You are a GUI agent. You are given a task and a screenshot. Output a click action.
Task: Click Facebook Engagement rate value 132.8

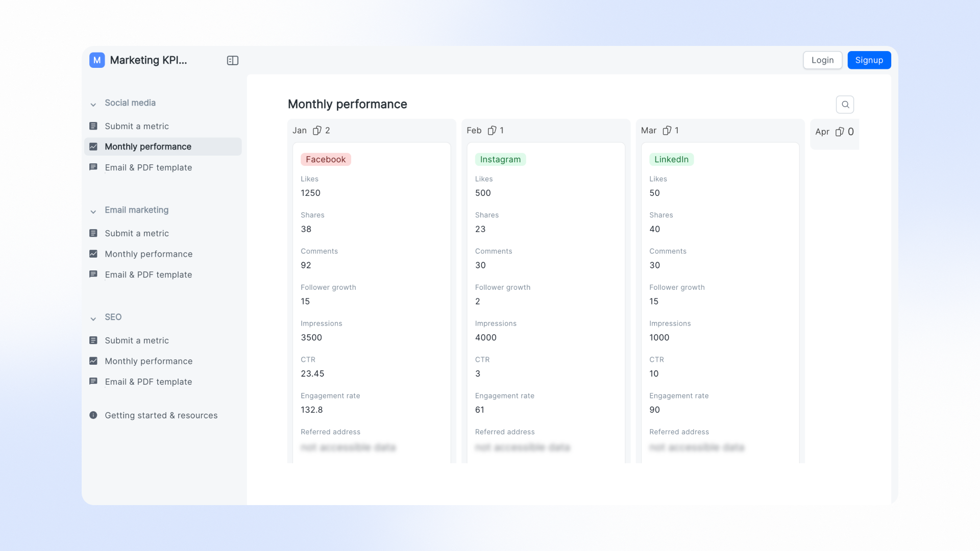point(312,410)
